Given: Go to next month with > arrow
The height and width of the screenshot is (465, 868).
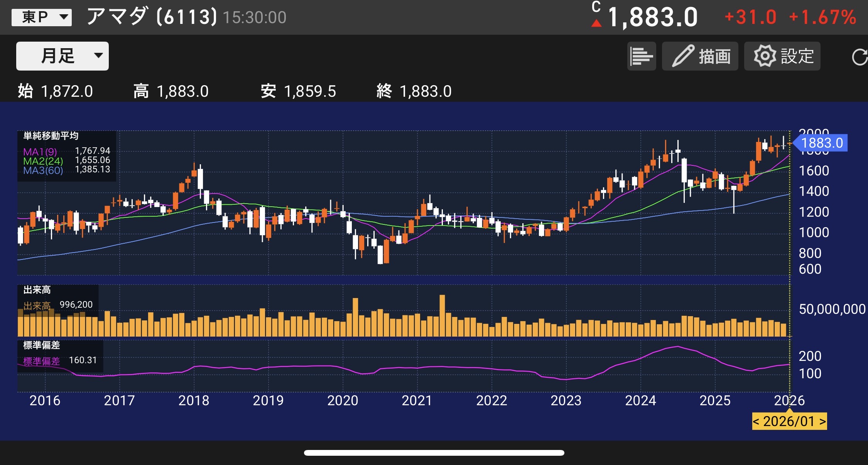Looking at the screenshot, I should tap(822, 421).
